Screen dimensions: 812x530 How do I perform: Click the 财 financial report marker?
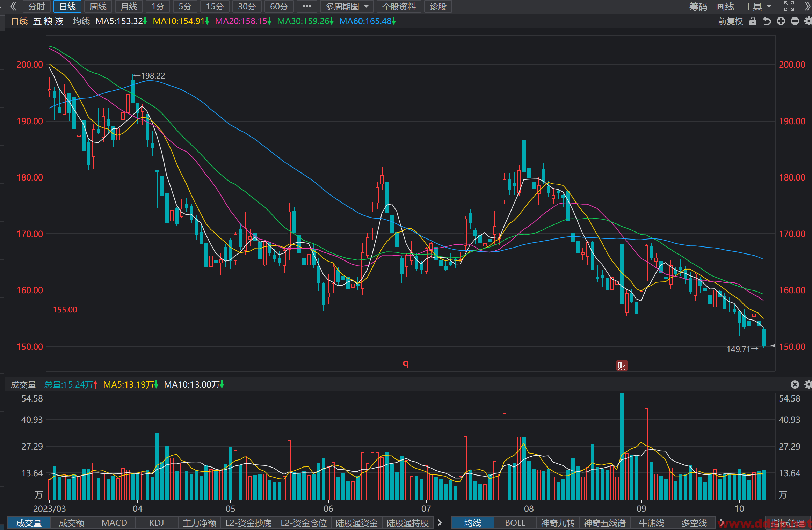click(622, 366)
